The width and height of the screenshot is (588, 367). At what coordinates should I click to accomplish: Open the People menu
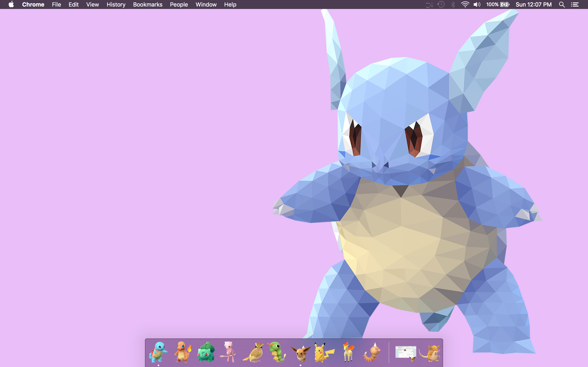[179, 4]
